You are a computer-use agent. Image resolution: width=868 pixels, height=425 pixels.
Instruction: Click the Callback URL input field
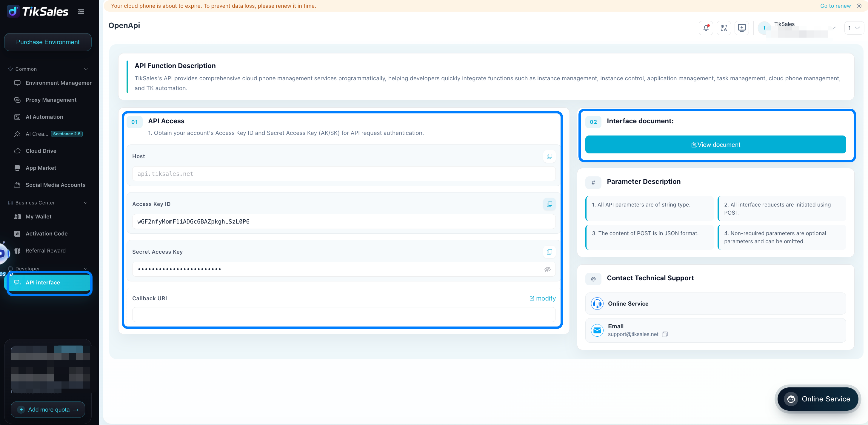[344, 315]
